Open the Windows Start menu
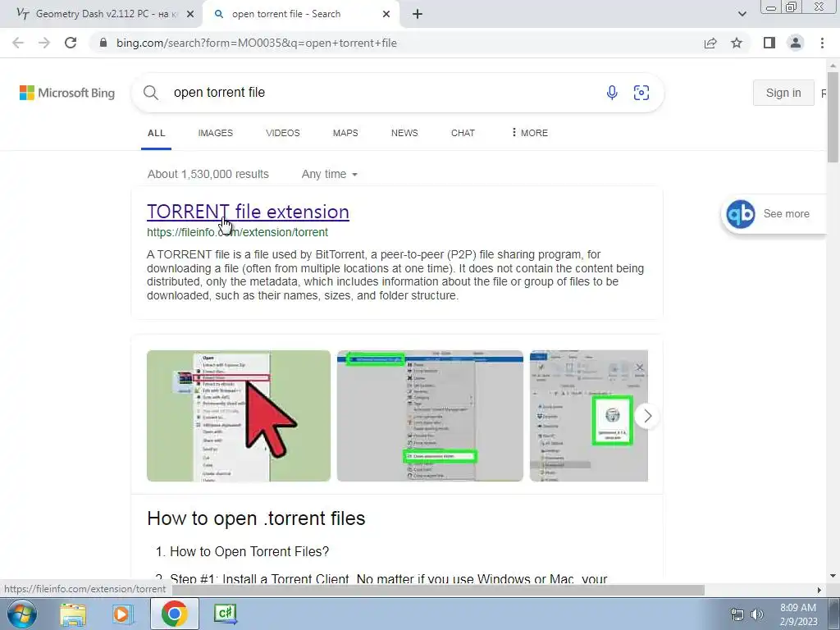Image resolution: width=840 pixels, height=630 pixels. point(22,614)
